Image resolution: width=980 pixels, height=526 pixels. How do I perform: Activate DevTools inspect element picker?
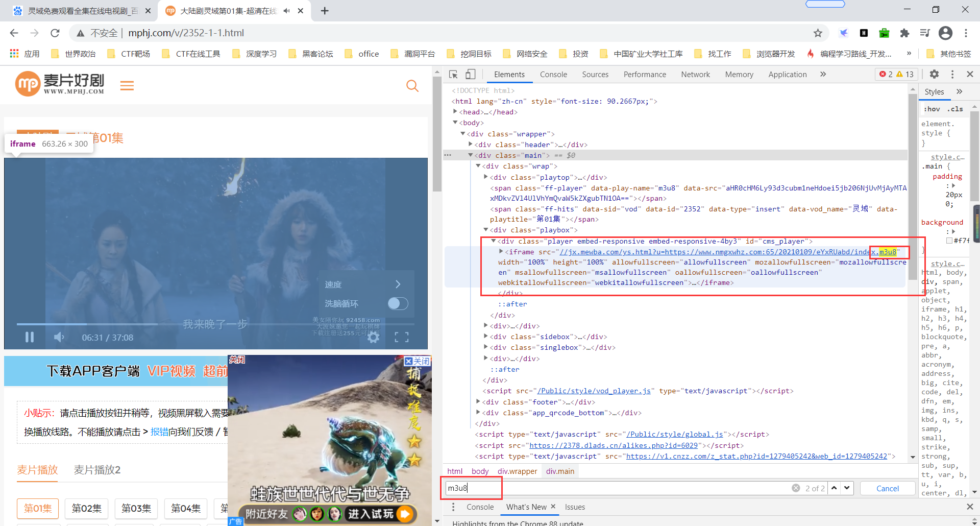(453, 75)
